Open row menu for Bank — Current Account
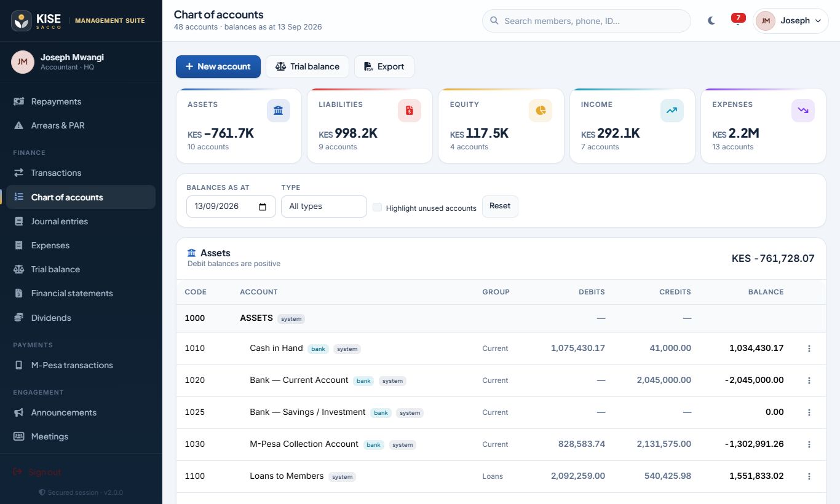Viewport: 840px width, 504px height. point(809,380)
